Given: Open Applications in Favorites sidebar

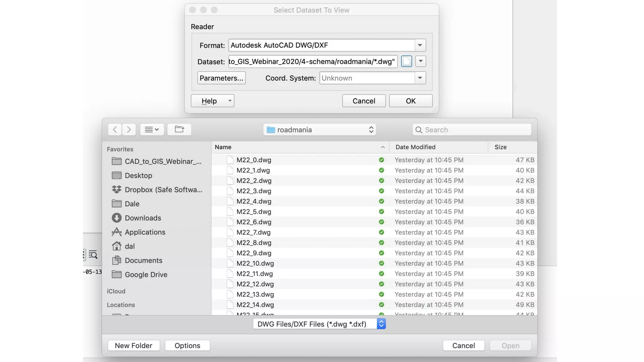Looking at the screenshot, I should 145,232.
